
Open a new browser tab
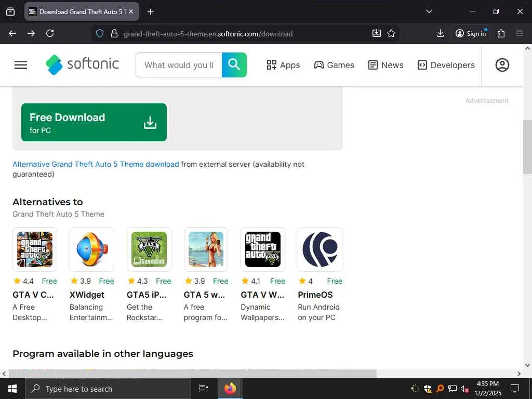(150, 12)
